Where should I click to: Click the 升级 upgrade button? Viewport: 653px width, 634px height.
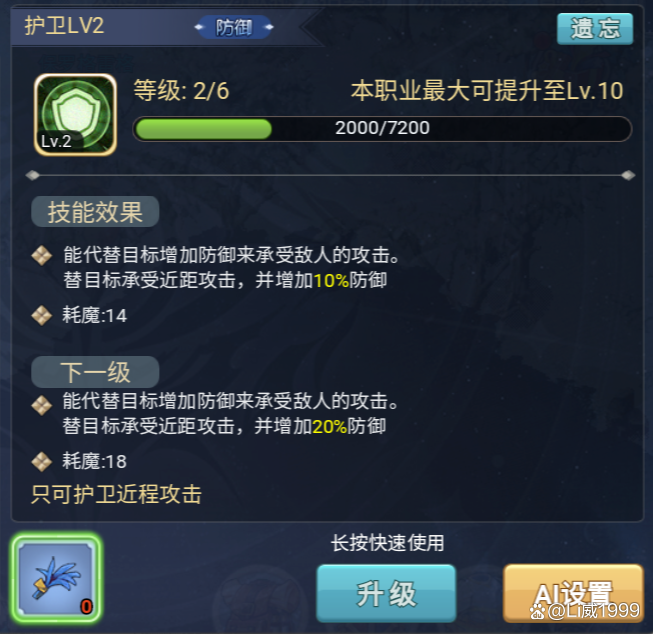click(x=386, y=593)
